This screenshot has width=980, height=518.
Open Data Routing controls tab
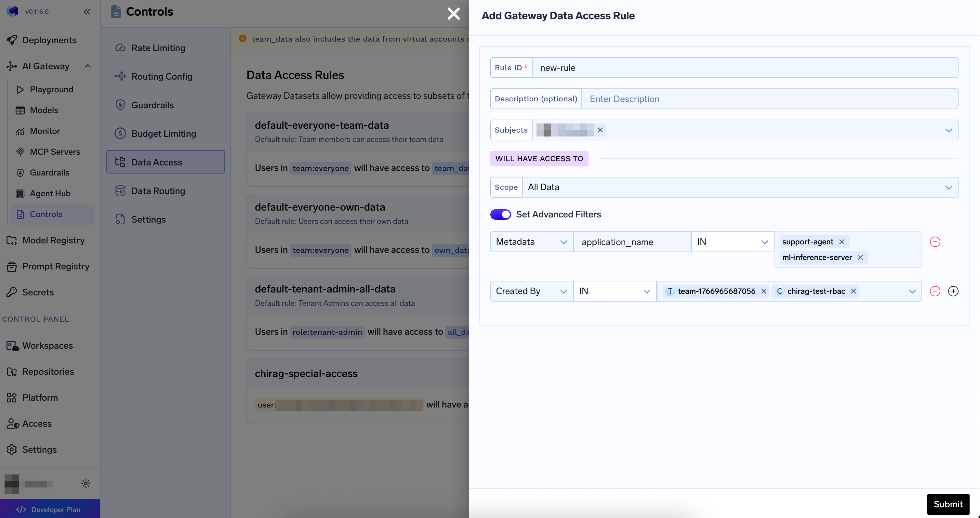coord(158,191)
